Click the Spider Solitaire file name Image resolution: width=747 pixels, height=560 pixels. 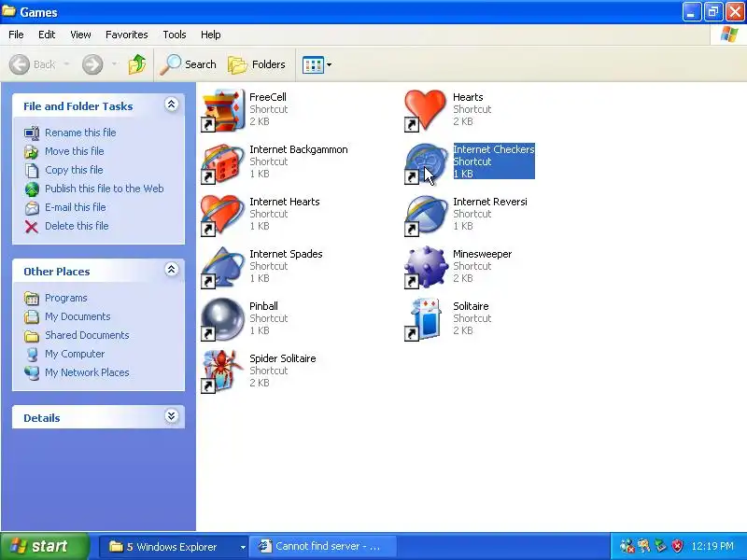(283, 358)
